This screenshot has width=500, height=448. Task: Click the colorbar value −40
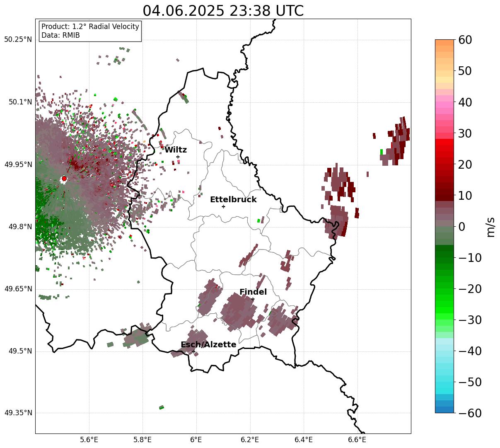(x=470, y=351)
